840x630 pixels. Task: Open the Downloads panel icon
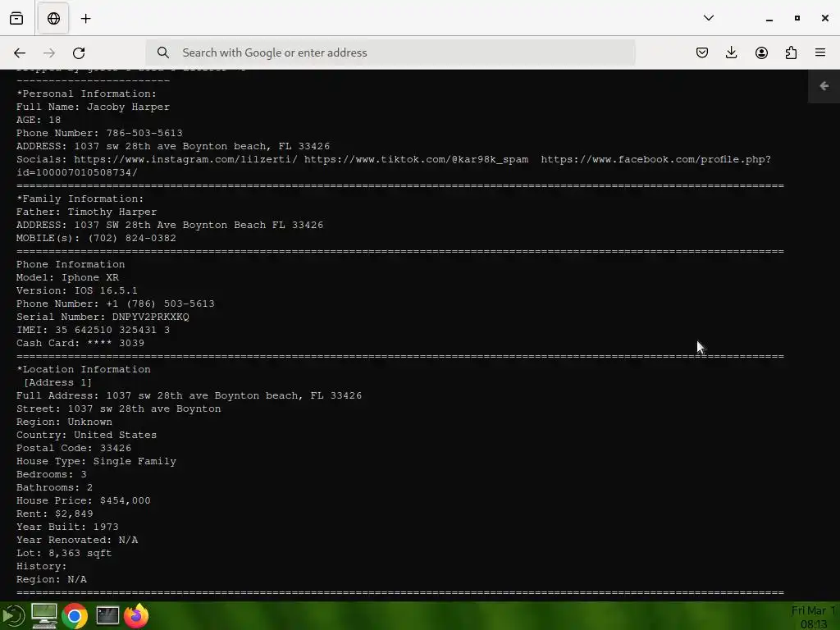731,52
